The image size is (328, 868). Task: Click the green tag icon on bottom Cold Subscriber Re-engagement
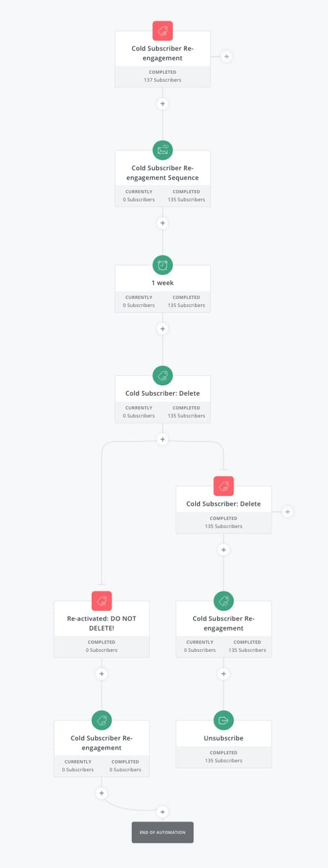click(x=101, y=720)
